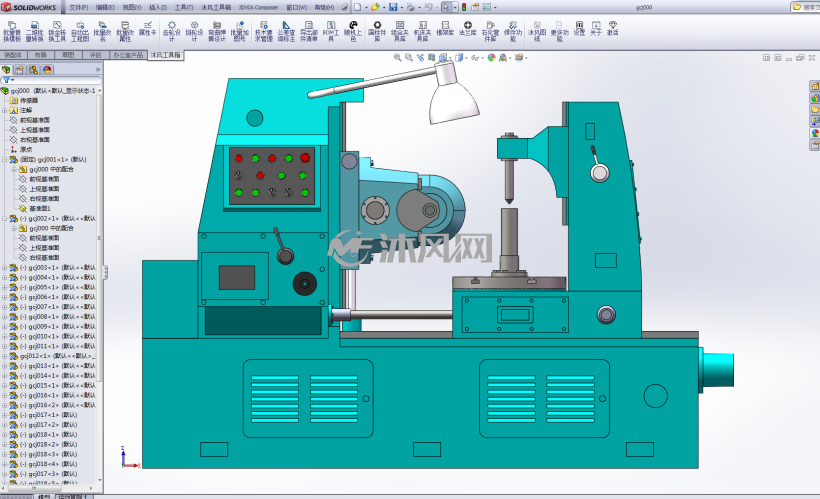
Task: Open the 齿轮设计 gear design tool
Action: point(172,31)
